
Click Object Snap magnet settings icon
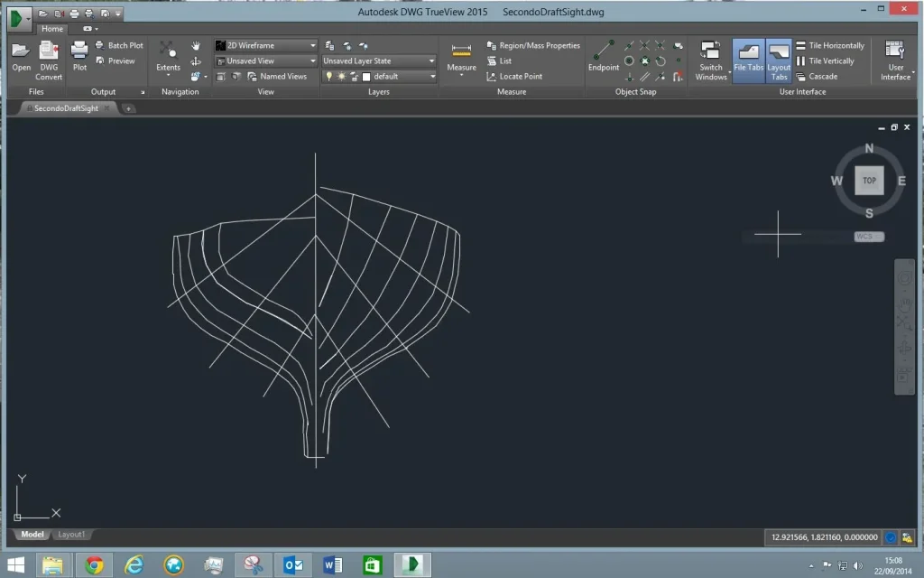(x=678, y=77)
